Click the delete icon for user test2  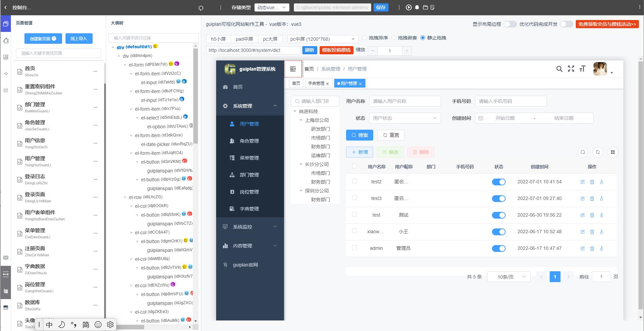(592, 182)
